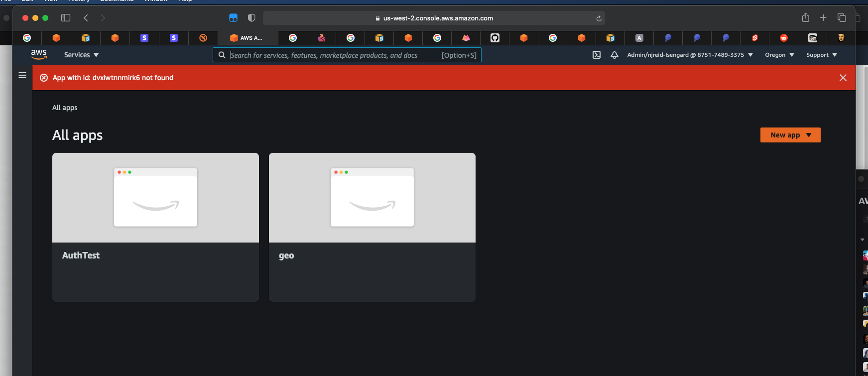The image size is (868, 376).
Task: Toggle Safari sidebar panel
Action: (66, 18)
